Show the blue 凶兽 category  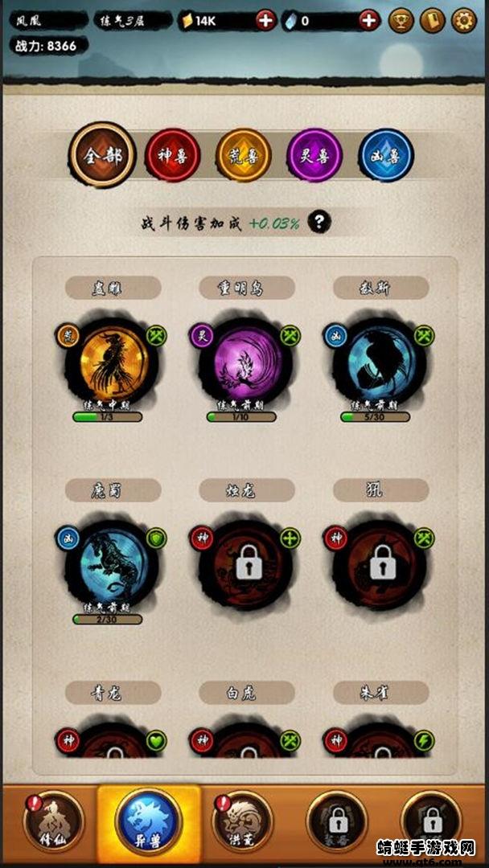[386, 155]
